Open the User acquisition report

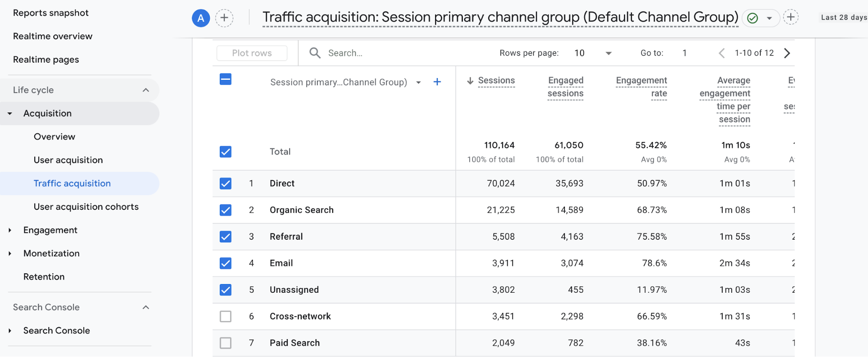pos(68,160)
